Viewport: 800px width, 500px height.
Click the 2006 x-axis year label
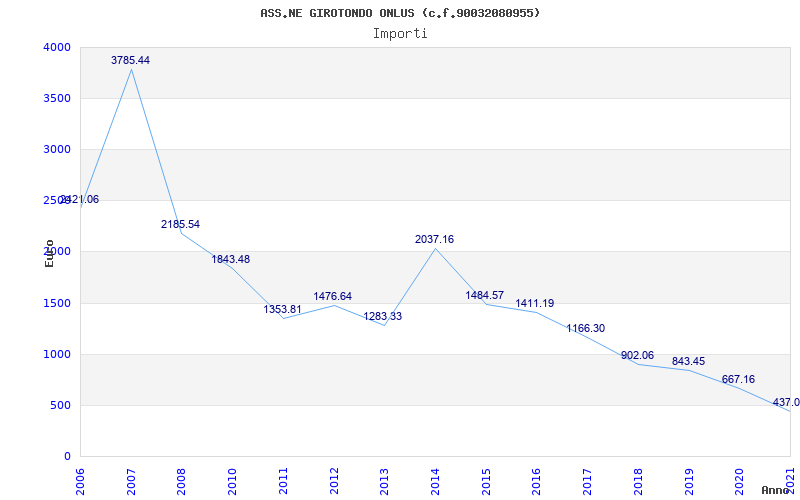(x=80, y=481)
